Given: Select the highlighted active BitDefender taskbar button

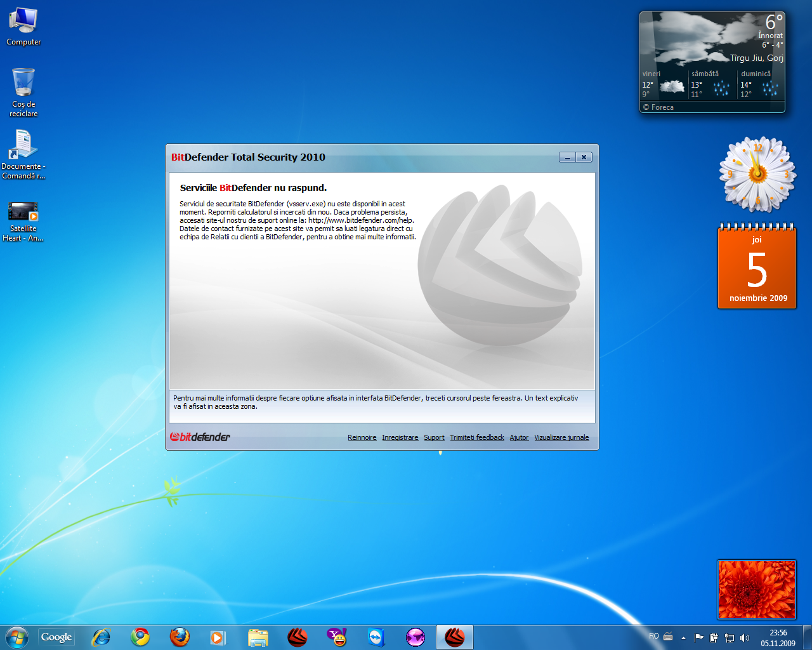Looking at the screenshot, I should pos(455,637).
